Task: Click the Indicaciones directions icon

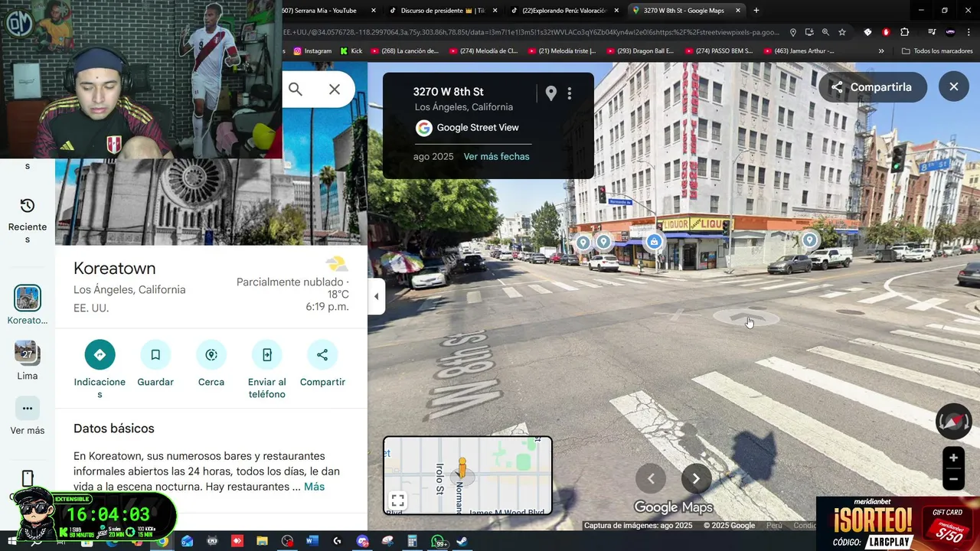Action: (100, 355)
